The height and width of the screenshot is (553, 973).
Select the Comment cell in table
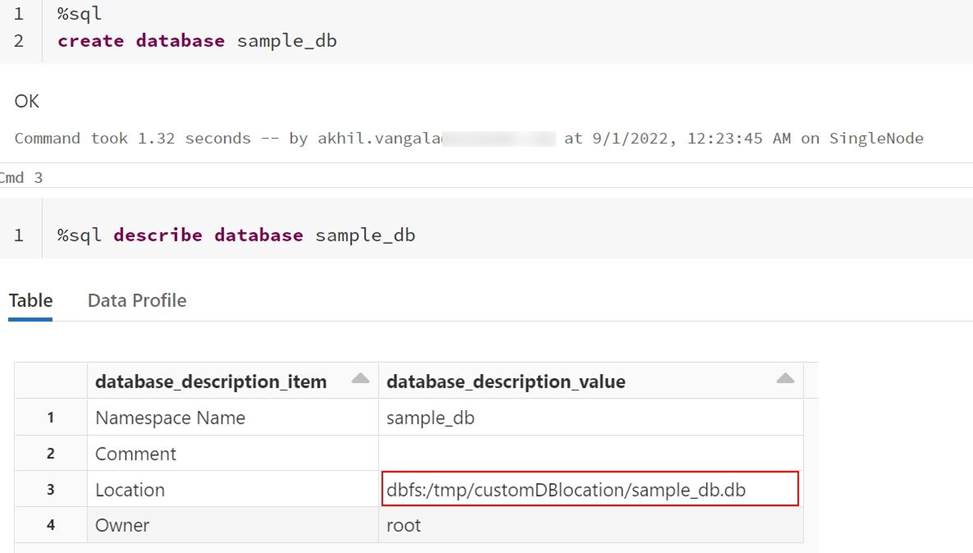(x=136, y=454)
